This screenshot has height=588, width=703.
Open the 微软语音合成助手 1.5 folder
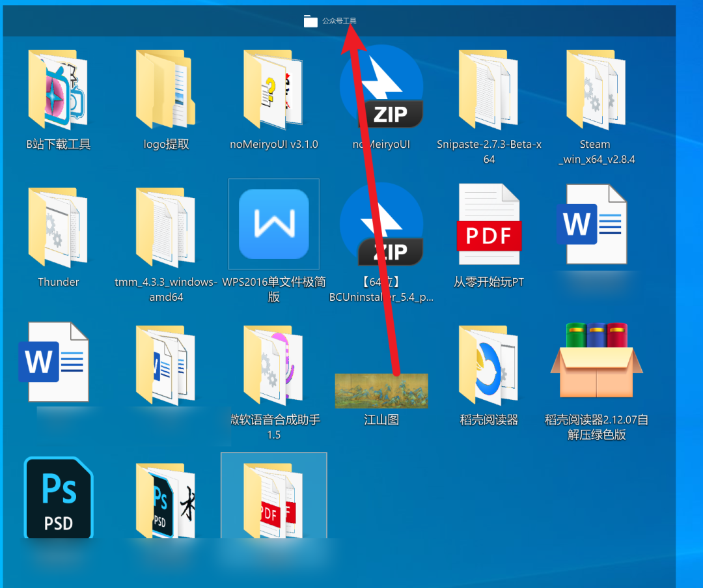[273, 365]
